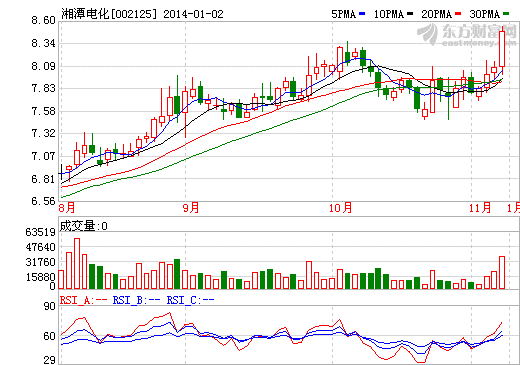Screen dimensions: 520x365
Task: Click the 30PMA legend label
Action: (485, 14)
